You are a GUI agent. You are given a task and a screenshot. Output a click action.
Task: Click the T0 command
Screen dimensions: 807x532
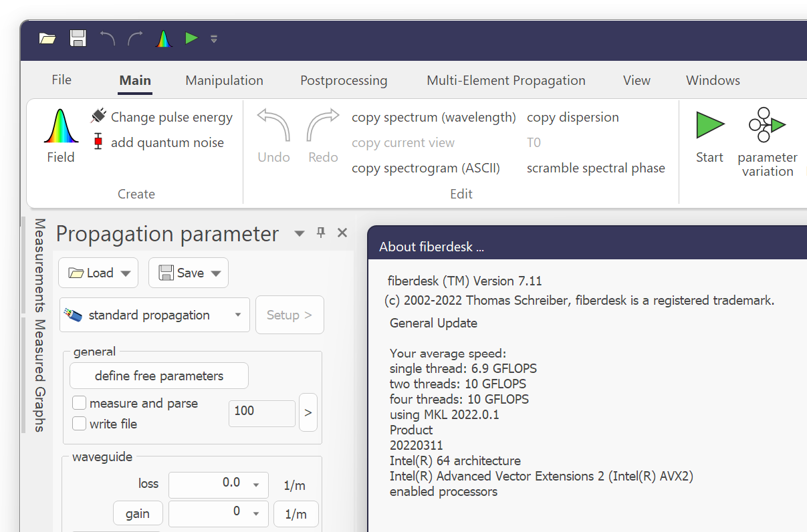coord(534,142)
